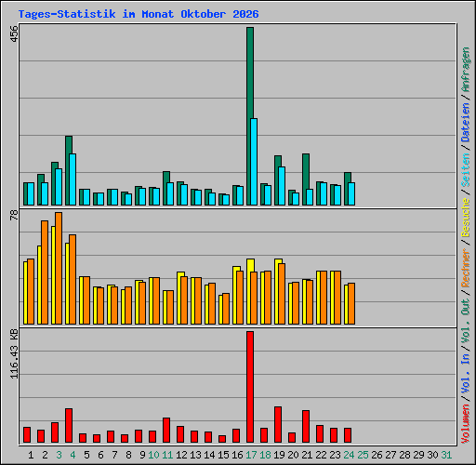This screenshot has height=465, width=476.
Task: Click green day label "31"
Action: click(x=446, y=455)
